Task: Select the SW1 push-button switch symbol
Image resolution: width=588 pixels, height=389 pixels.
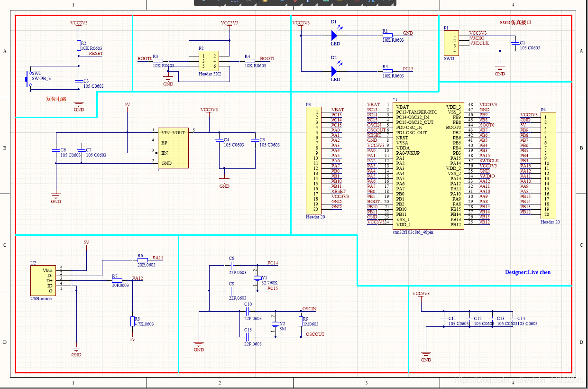Action: point(29,79)
